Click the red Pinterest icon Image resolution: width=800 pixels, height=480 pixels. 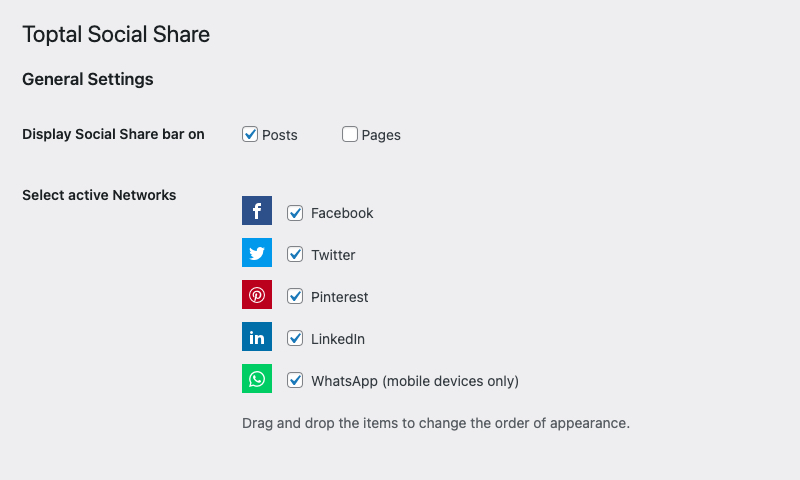click(257, 295)
